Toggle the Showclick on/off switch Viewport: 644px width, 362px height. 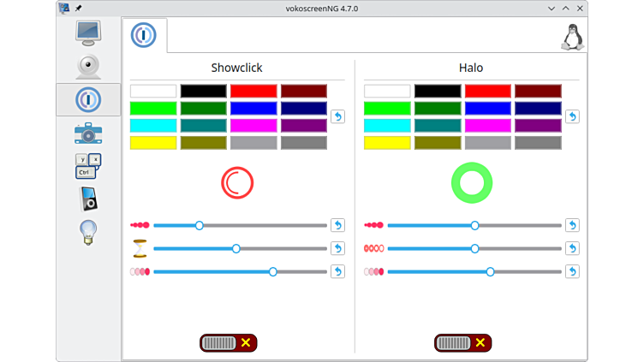click(x=229, y=343)
